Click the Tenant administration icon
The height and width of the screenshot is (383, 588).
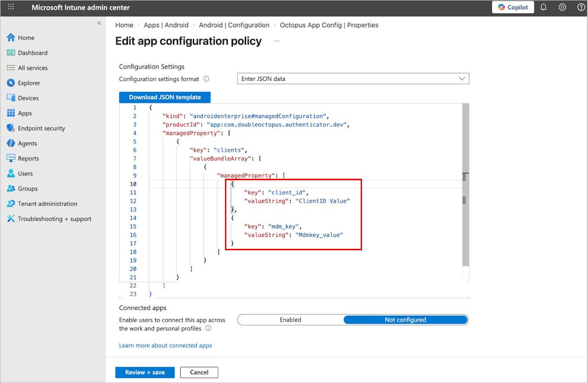click(x=11, y=204)
